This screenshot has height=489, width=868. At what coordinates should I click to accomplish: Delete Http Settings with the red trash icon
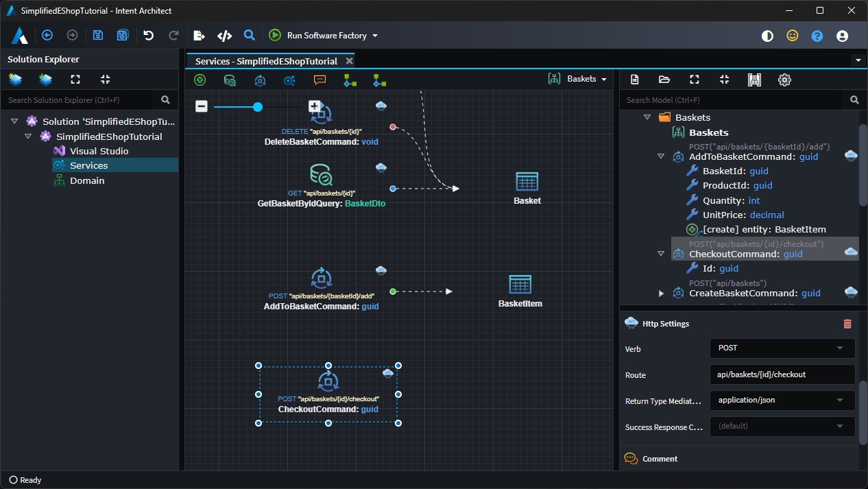[x=847, y=324]
